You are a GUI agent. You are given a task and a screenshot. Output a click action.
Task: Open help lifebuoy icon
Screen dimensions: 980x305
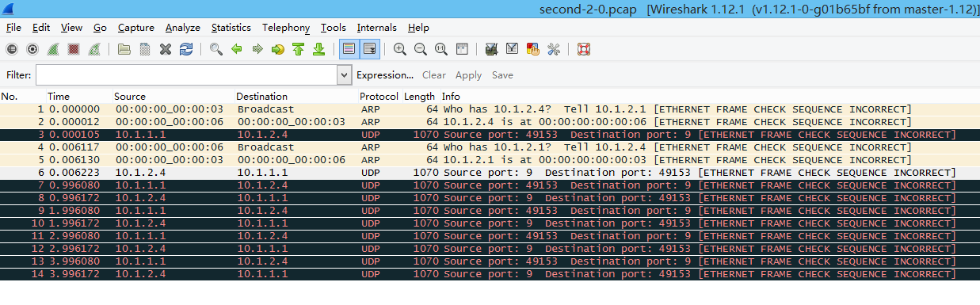pos(584,49)
